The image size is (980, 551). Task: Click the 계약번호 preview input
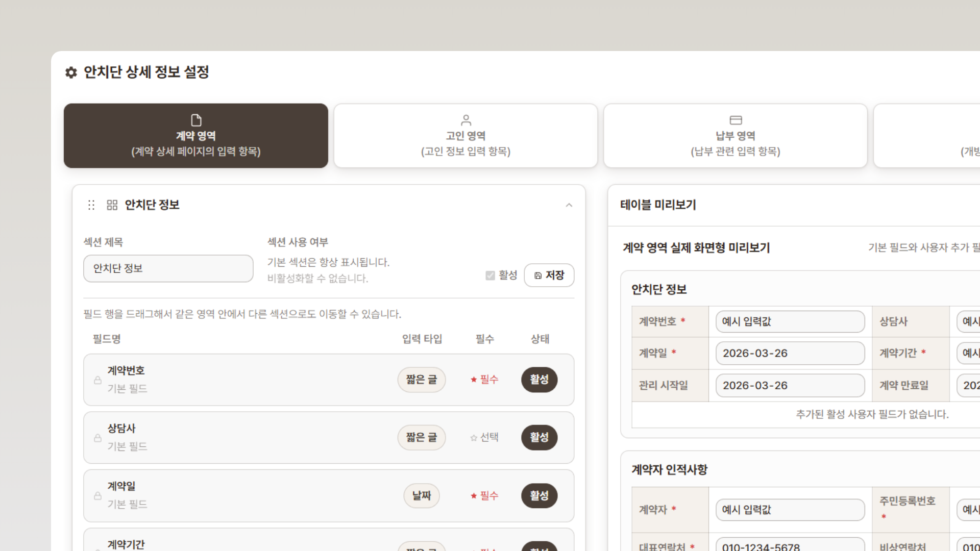pos(790,321)
